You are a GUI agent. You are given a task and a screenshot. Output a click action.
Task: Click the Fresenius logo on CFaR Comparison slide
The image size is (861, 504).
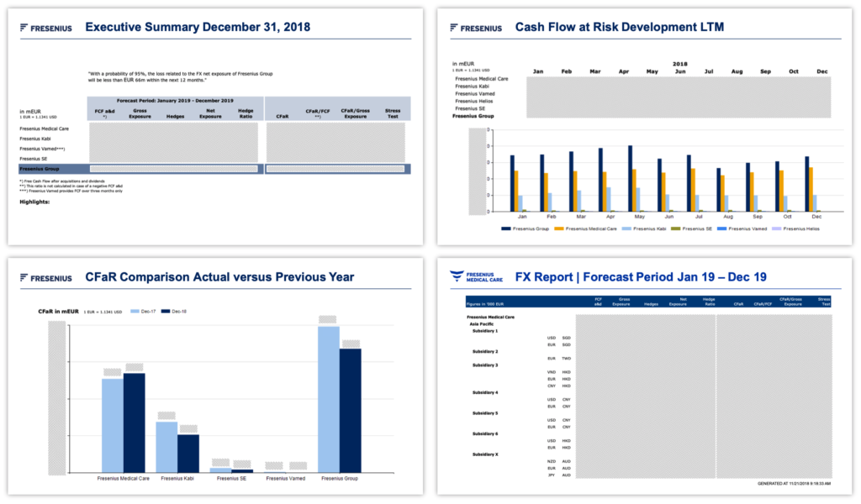coord(45,278)
